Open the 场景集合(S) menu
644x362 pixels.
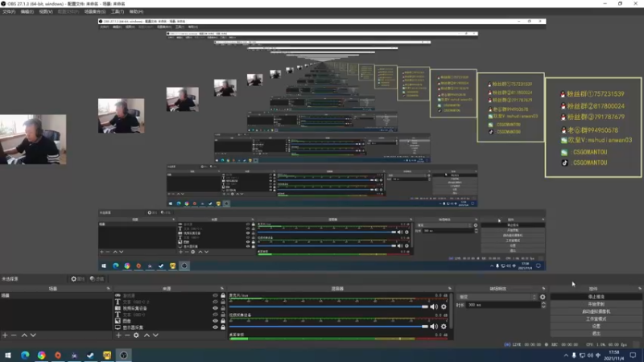[95, 11]
